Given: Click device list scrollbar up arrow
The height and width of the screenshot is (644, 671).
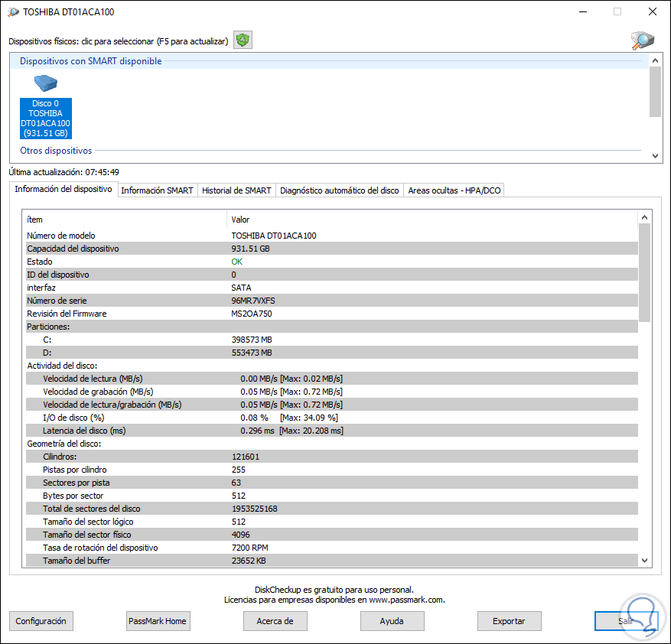Looking at the screenshot, I should pos(655,60).
